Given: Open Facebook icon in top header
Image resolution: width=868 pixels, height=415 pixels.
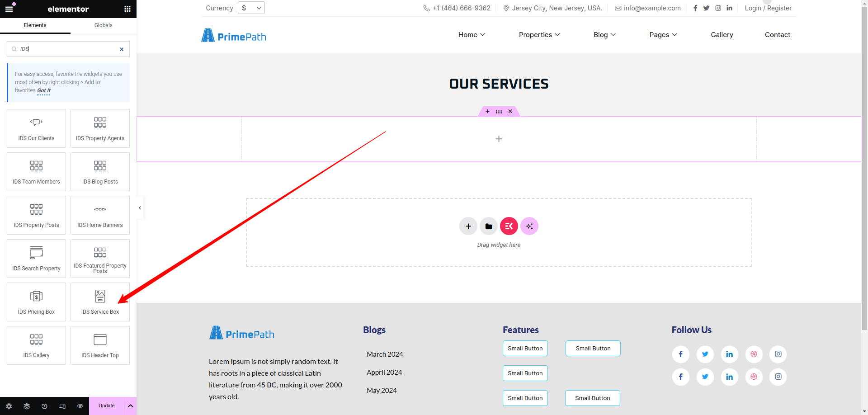Looking at the screenshot, I should (695, 8).
